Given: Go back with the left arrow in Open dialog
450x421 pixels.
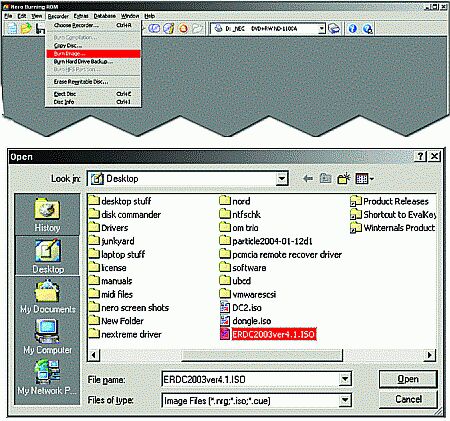Looking at the screenshot, I should (x=308, y=179).
